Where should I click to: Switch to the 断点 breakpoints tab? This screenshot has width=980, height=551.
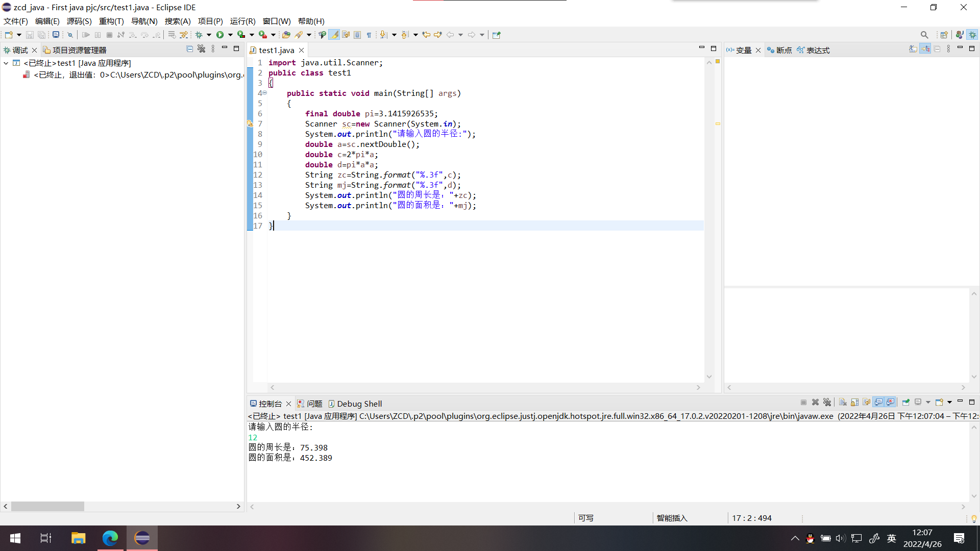click(783, 50)
